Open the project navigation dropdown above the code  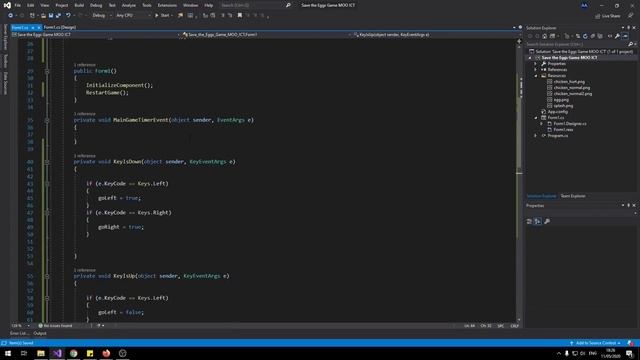96,35
